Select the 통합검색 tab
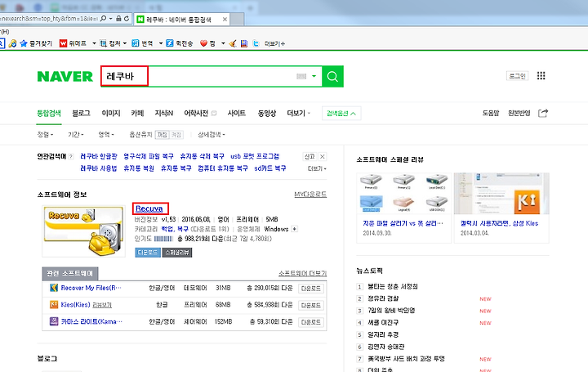The image size is (588, 372). tap(49, 114)
